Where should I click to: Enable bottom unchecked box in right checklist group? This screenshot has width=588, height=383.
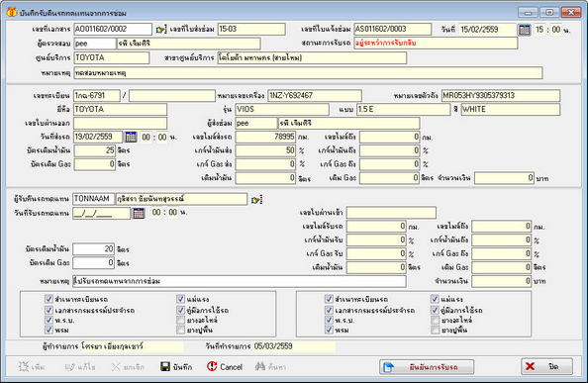435,330
